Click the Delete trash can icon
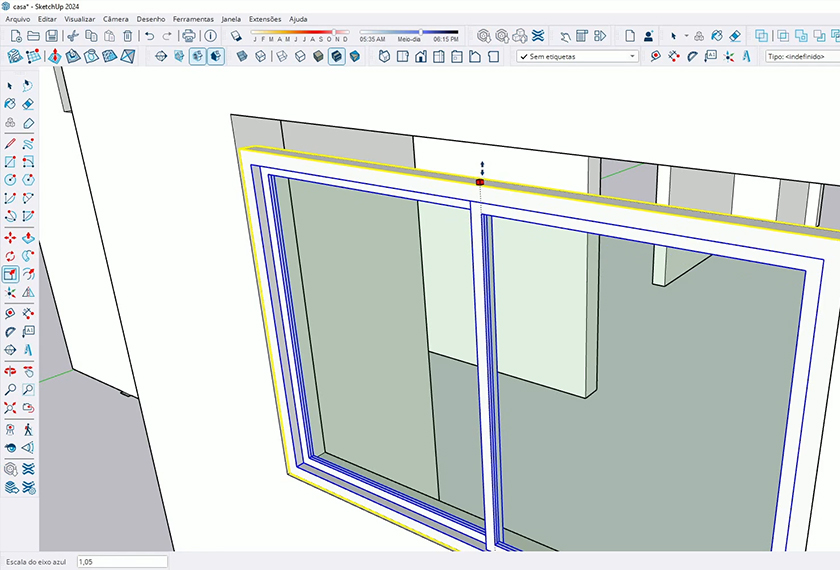This screenshot has height=570, width=840. point(127,36)
